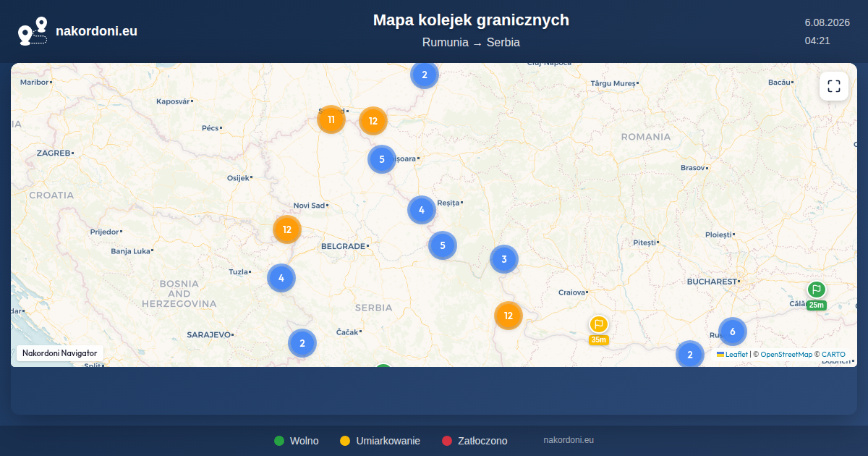Viewport: 868px width, 456px height.
Task: Click the date 6.08.2026
Action: 829,22
